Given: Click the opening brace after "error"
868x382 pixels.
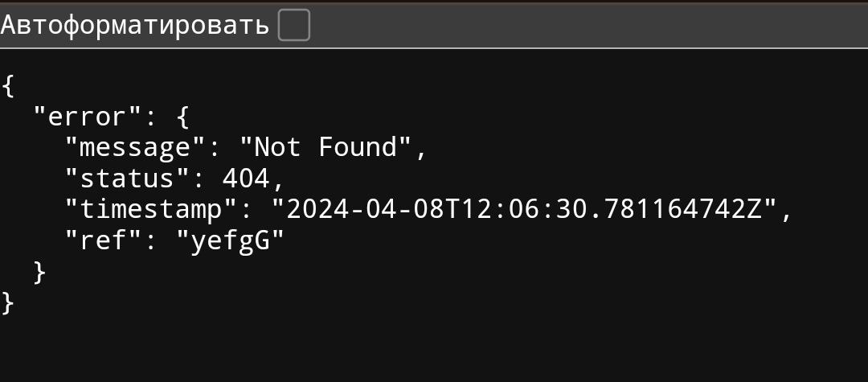Looking at the screenshot, I should point(182,118).
